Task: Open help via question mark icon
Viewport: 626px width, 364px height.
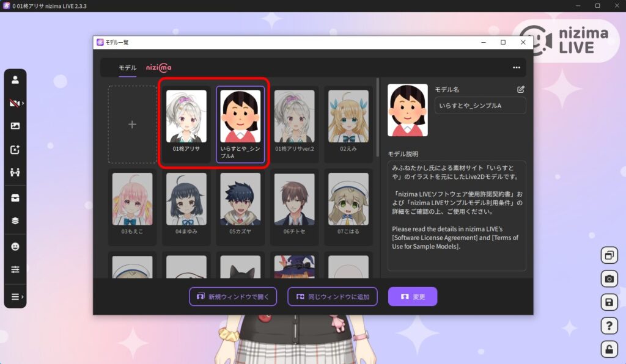Action: (609, 326)
